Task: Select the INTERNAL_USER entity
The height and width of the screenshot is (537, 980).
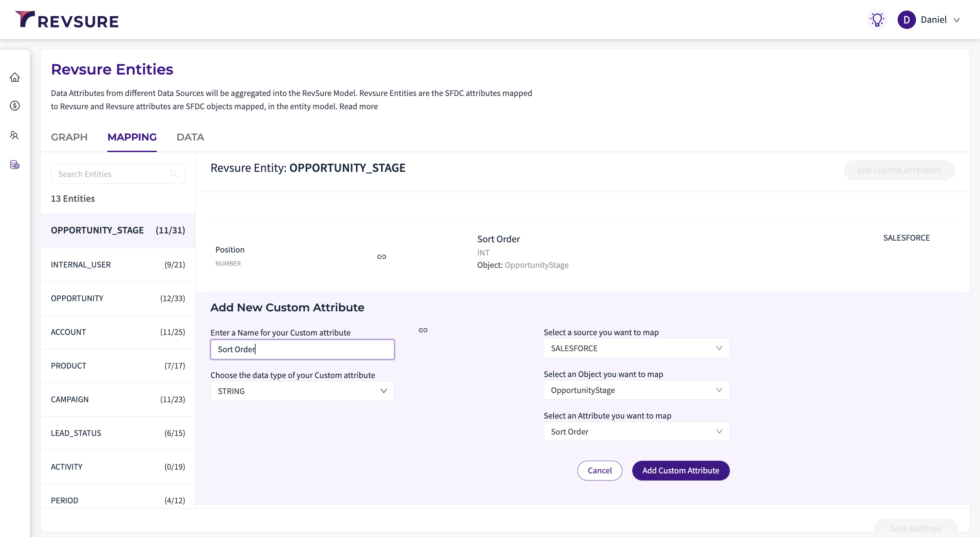Action: tap(118, 264)
